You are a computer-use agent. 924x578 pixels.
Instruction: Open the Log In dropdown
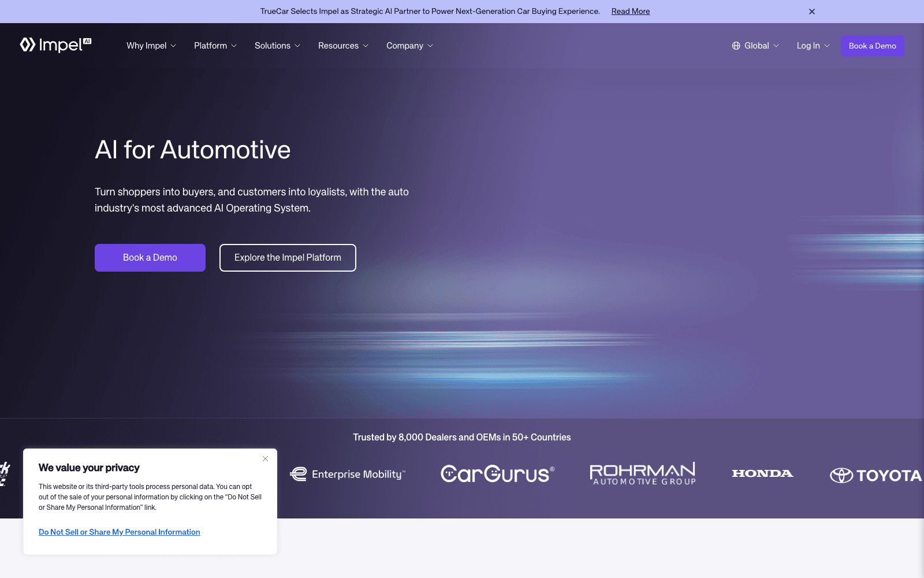point(813,46)
